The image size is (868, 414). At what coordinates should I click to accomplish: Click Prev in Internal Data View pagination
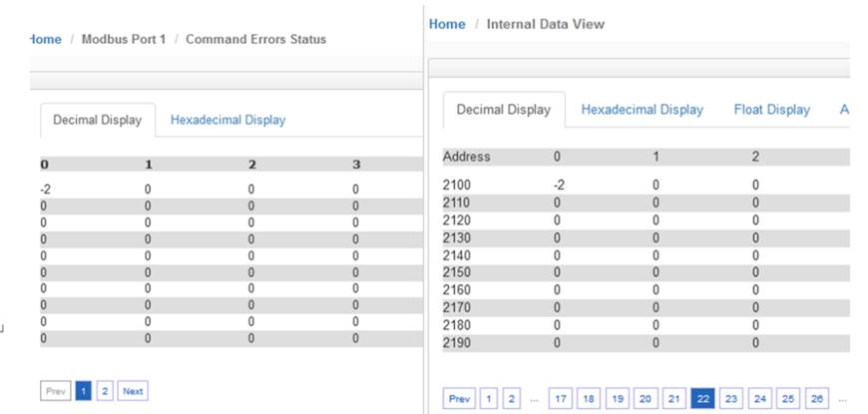[459, 399]
